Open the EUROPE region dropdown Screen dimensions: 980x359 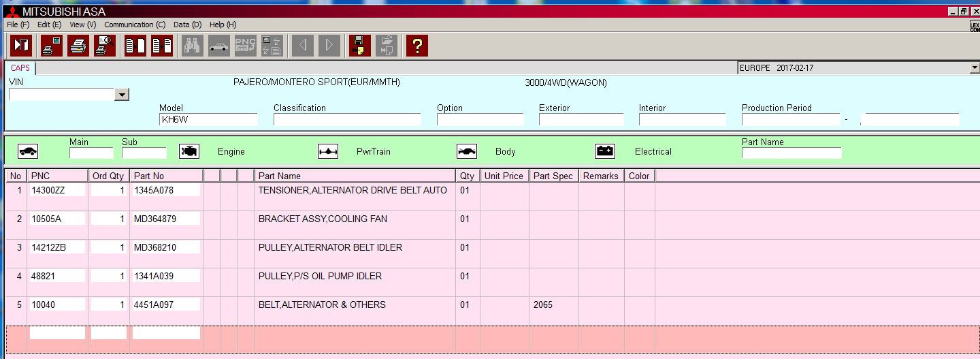(x=975, y=68)
